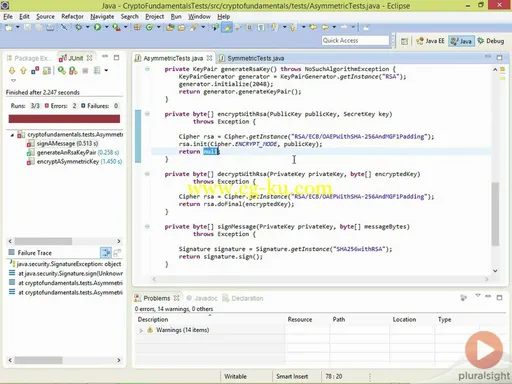Click the Stop JUnit test run icon

pos(85,70)
